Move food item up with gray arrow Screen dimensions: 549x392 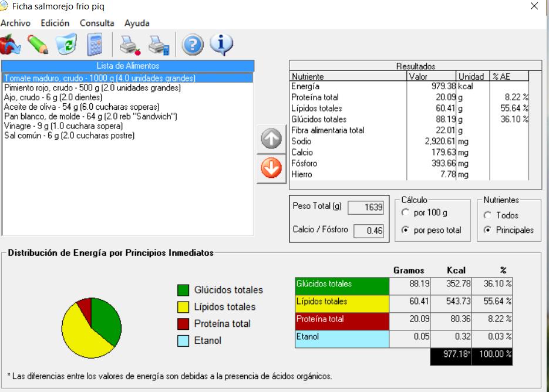coord(271,141)
